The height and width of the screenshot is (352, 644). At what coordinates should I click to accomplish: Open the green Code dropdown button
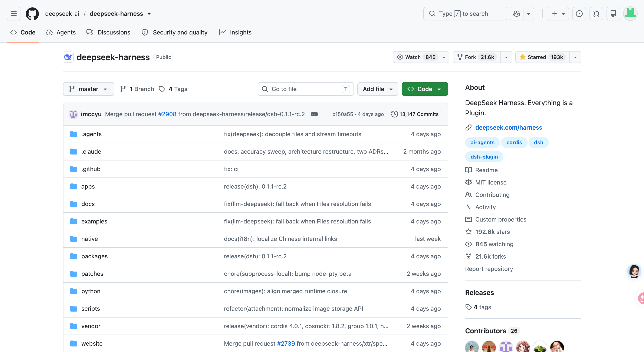coord(424,89)
